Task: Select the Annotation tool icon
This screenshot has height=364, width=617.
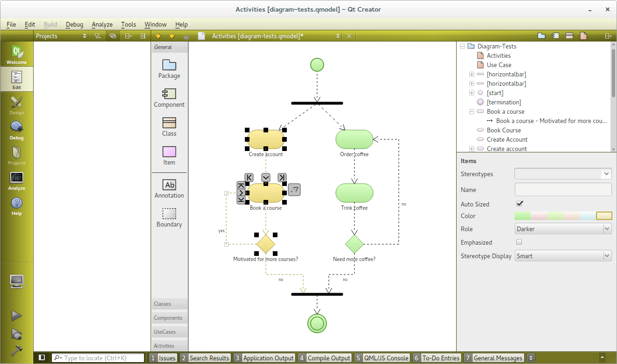Action: click(169, 185)
